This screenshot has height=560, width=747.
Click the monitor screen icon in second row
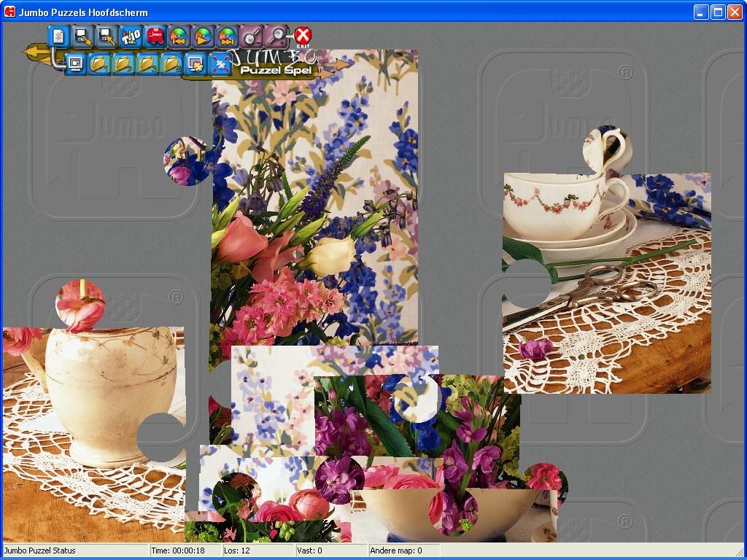[75, 64]
